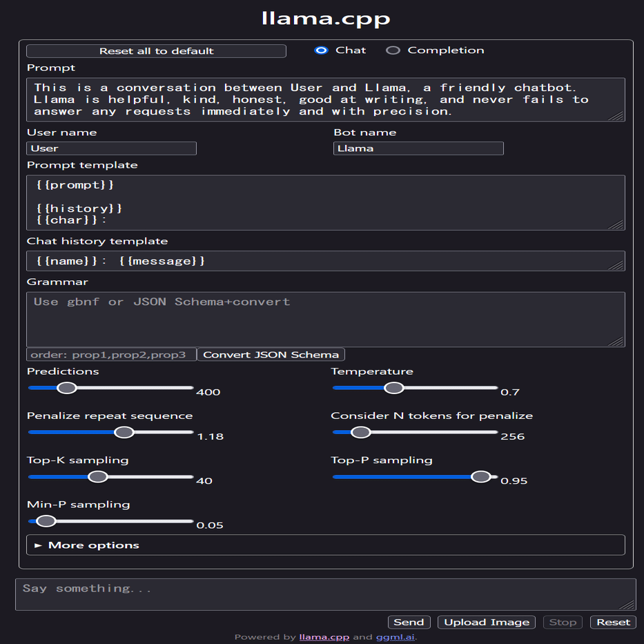
Task: Click the Chat history template label
Action: 97,241
